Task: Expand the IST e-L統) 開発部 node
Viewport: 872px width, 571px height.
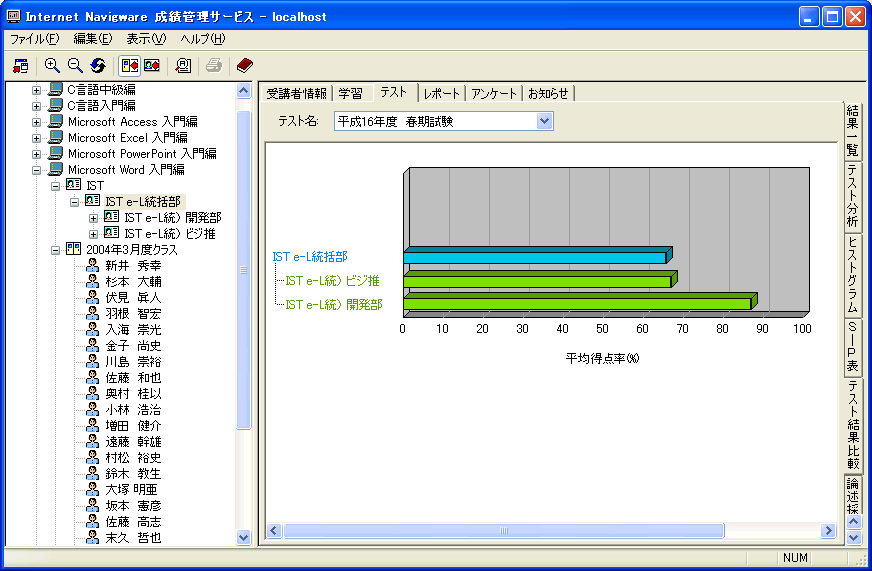Action: click(93, 219)
